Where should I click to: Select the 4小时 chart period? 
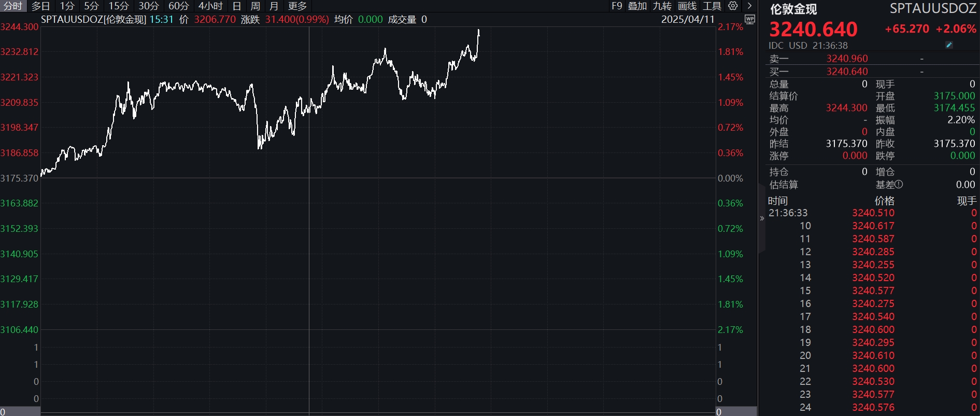click(210, 6)
